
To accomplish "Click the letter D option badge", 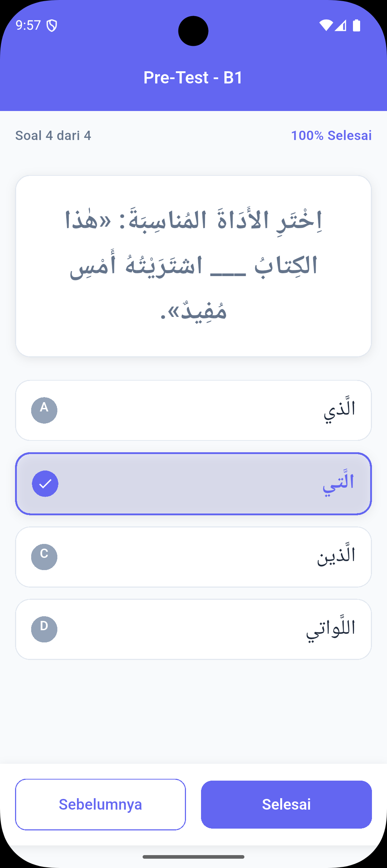I will tap(44, 629).
